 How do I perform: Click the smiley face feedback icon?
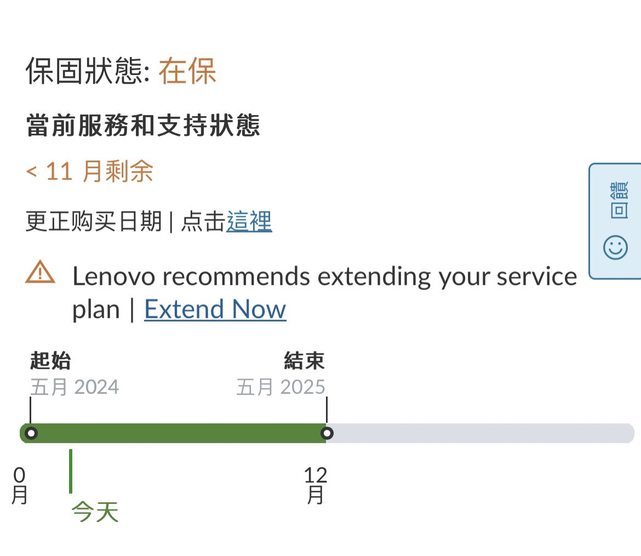(616, 246)
